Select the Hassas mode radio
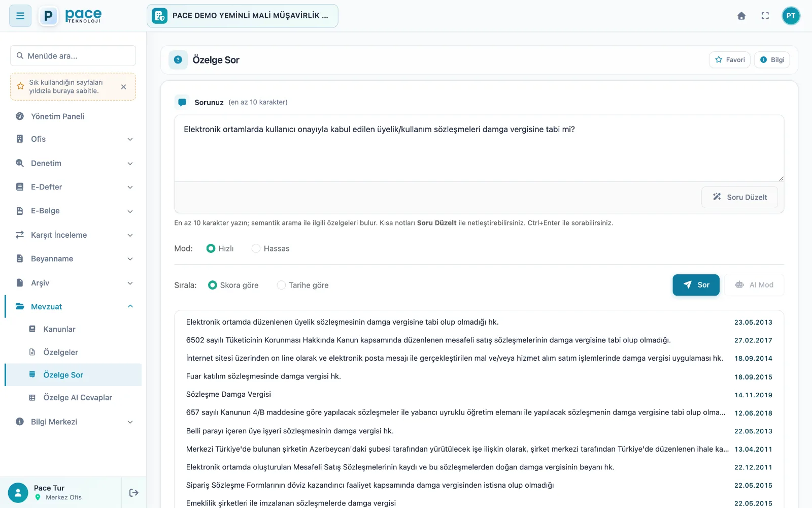 [256, 248]
